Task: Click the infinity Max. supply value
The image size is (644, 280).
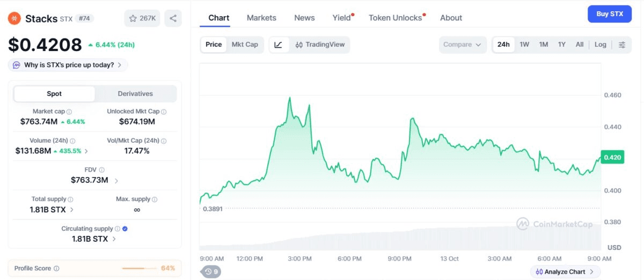Action: point(137,210)
